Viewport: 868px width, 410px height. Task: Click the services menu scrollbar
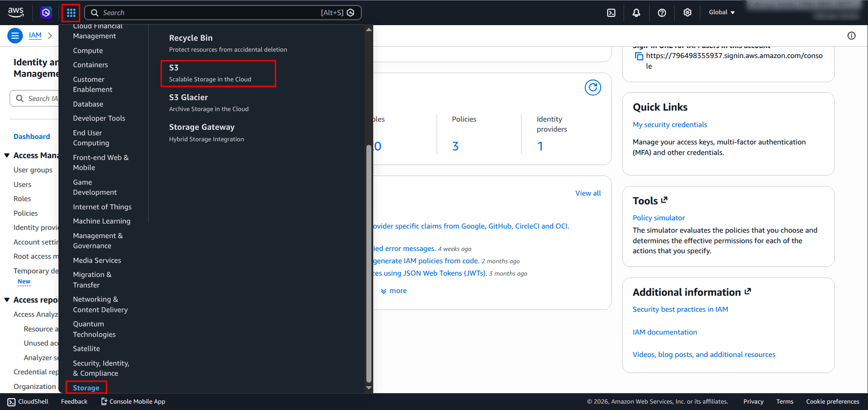pyautogui.click(x=369, y=264)
